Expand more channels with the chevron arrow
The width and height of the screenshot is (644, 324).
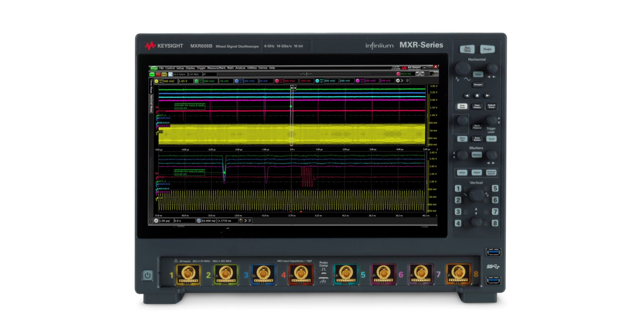point(402,81)
